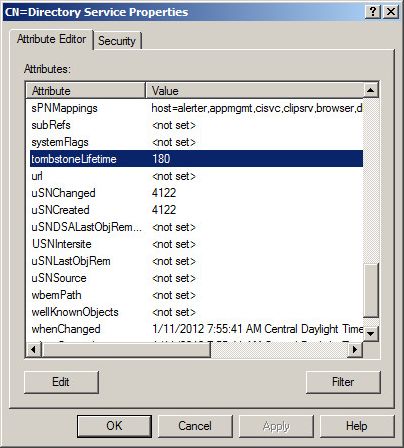Close the Directory Service Properties dialog
The width and height of the screenshot is (404, 448).
click(x=391, y=12)
